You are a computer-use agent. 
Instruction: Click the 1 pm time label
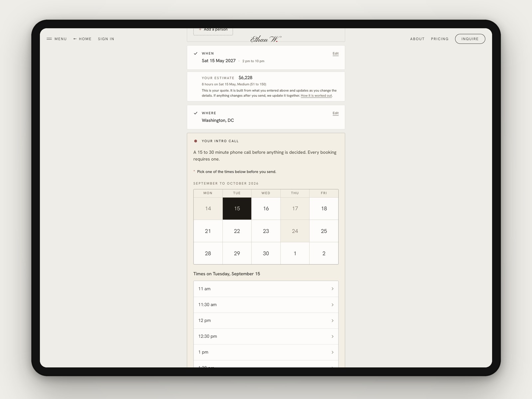pyautogui.click(x=203, y=352)
